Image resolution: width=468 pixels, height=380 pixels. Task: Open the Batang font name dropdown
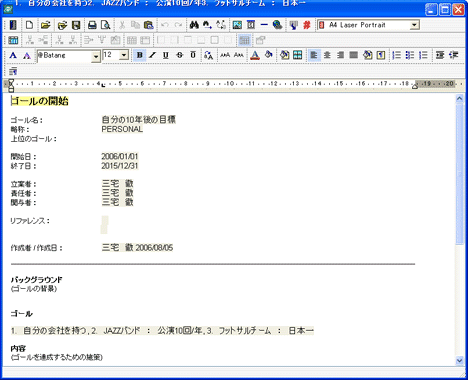point(96,56)
